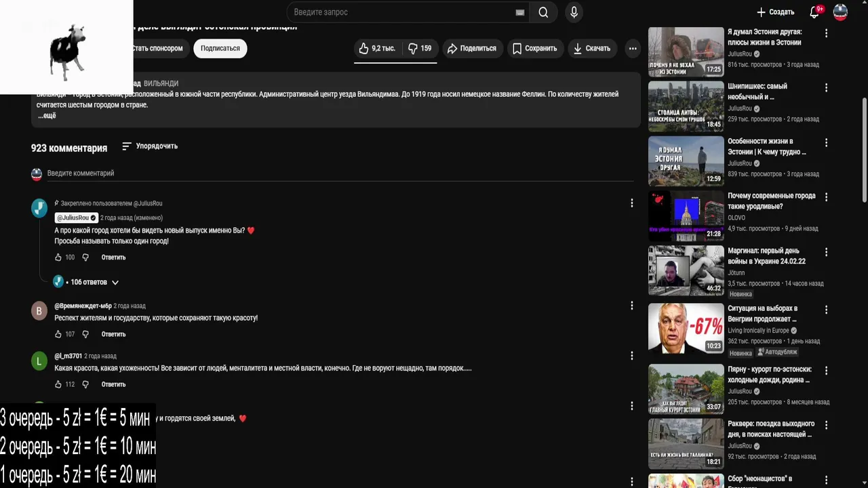Open the 18:21 Раквере video thumbnail
868x488 pixels.
[x=686, y=444]
